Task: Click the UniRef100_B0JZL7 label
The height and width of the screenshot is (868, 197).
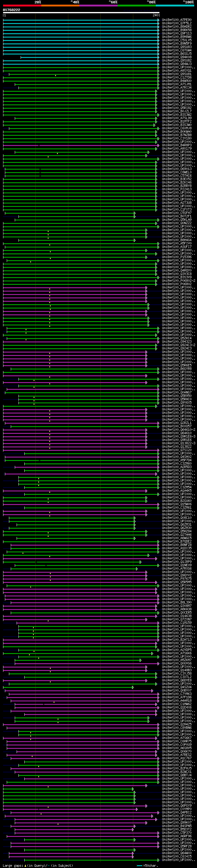Action: [x=177, y=111]
